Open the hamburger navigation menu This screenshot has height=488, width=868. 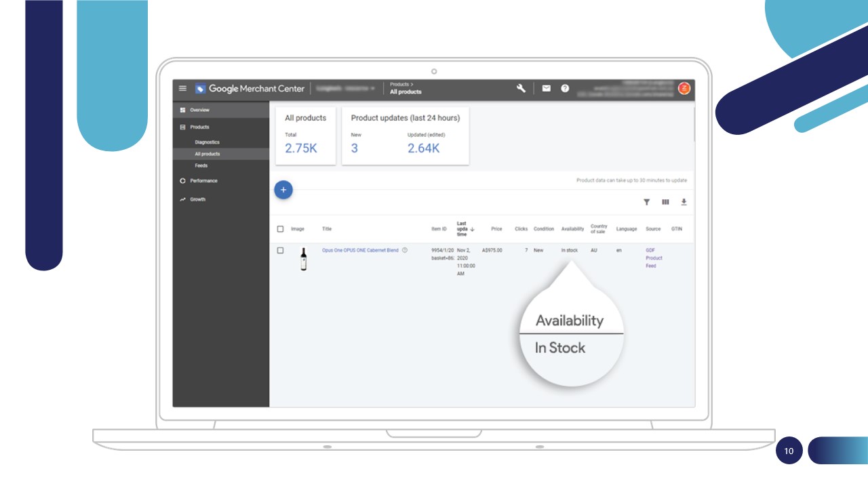click(182, 89)
